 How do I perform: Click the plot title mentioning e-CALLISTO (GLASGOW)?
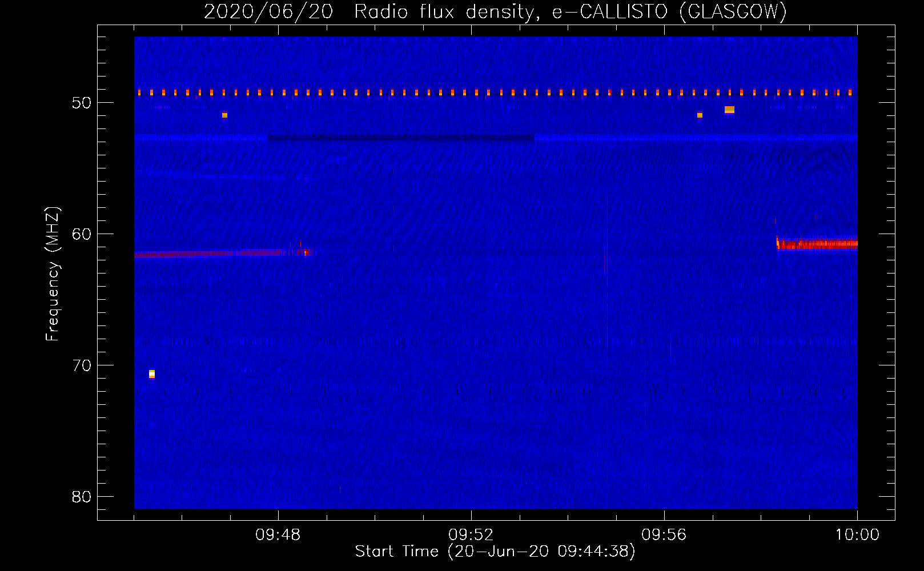pos(495,11)
